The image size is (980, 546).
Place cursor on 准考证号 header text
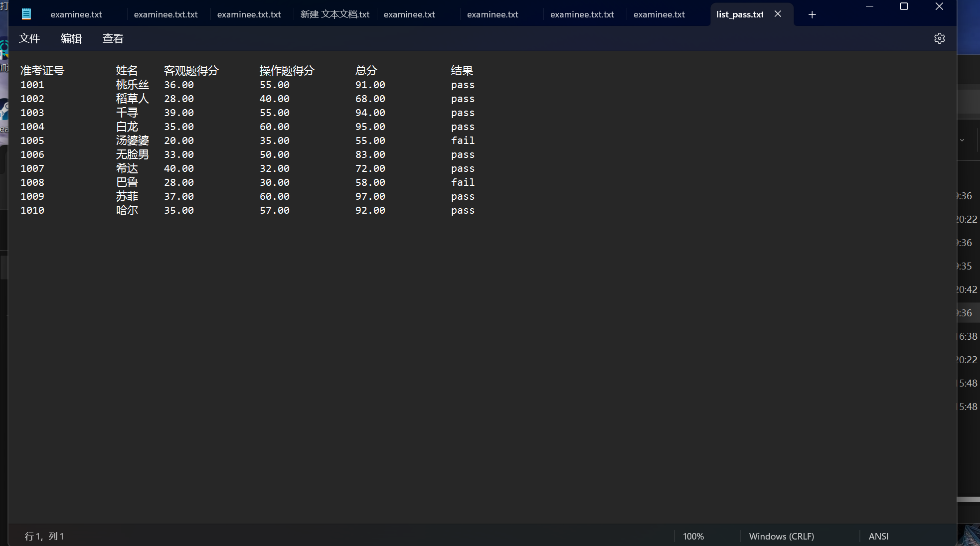point(42,70)
